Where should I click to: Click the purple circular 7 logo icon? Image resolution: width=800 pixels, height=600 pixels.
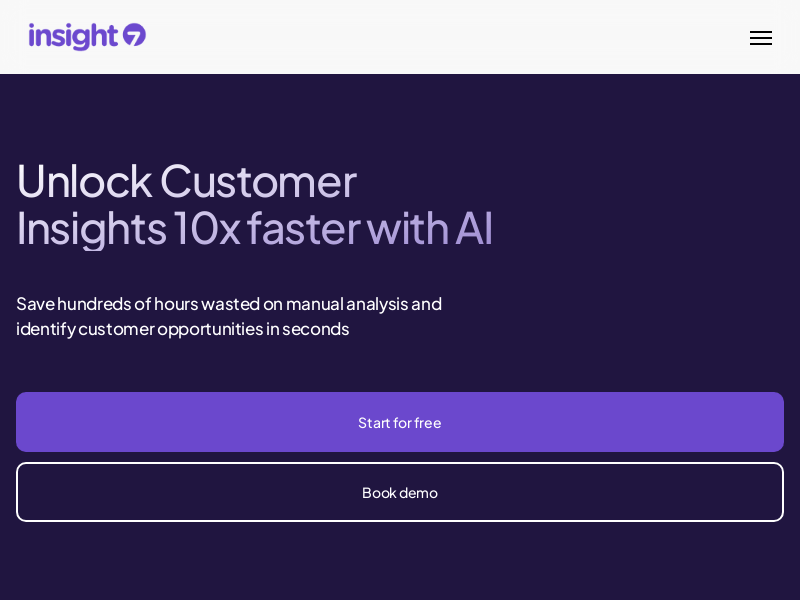[x=134, y=35]
